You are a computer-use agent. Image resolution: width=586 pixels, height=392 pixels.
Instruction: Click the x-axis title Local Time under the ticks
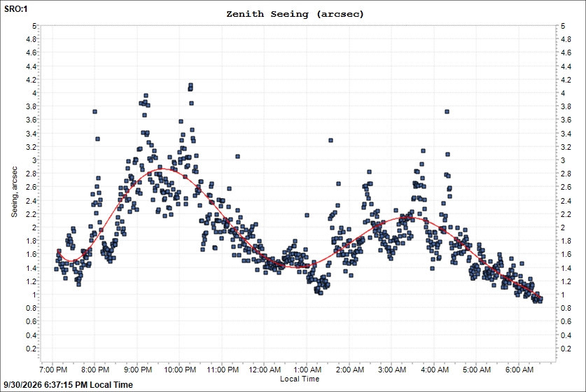click(300, 379)
